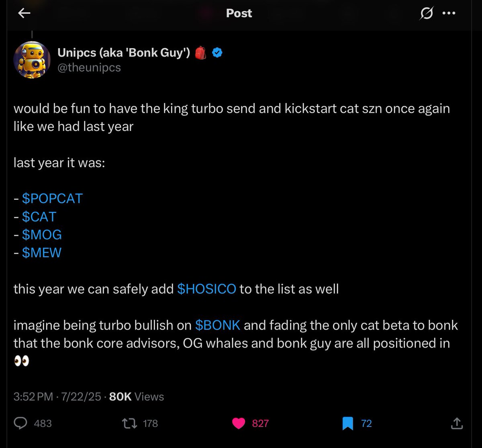Open the $HOSICO cashtag link

coord(206,289)
